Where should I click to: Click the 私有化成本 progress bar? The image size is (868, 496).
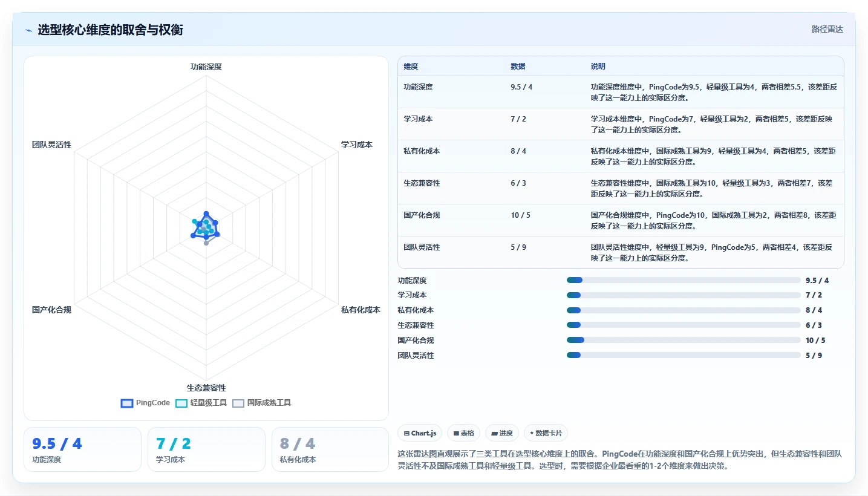coord(684,310)
